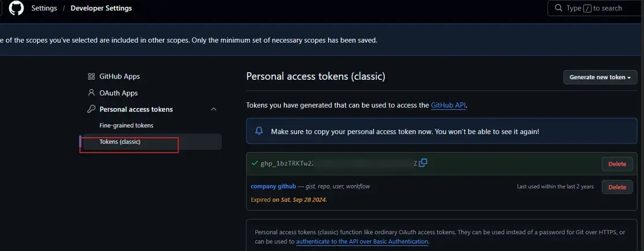Open the GitHub API link

pyautogui.click(x=448, y=105)
